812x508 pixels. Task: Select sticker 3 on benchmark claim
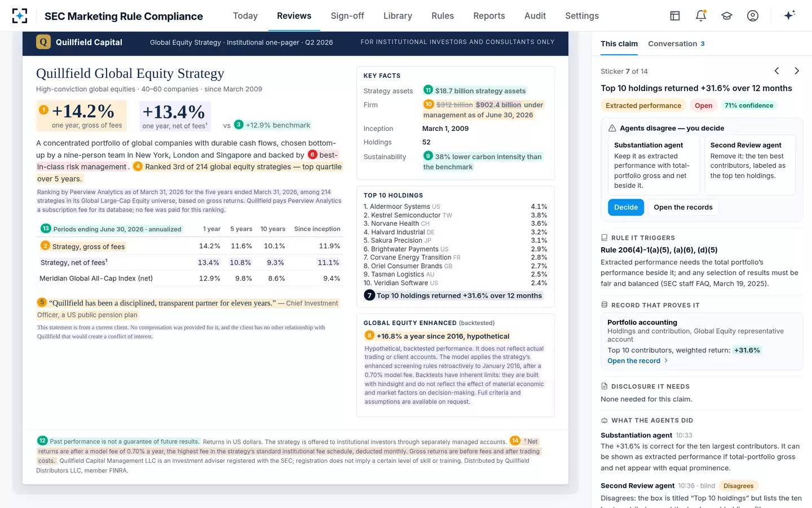click(x=239, y=125)
